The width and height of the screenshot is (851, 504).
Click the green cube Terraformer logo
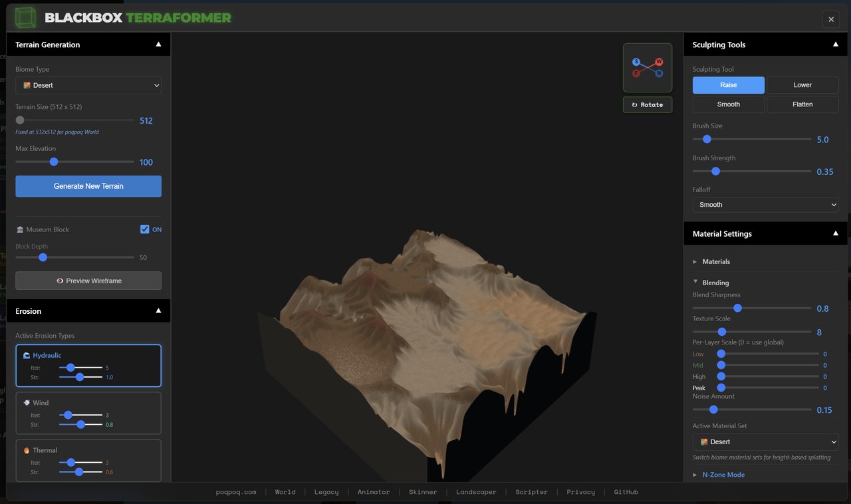tap(26, 17)
